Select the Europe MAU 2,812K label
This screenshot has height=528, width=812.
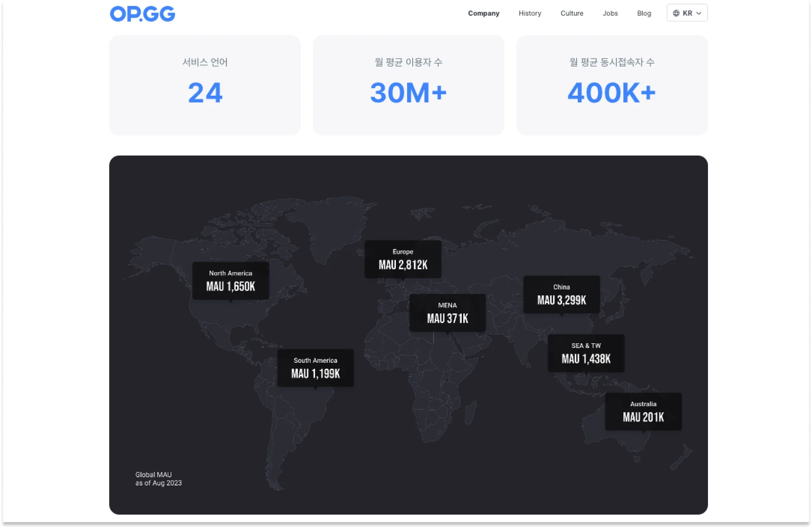tap(403, 259)
